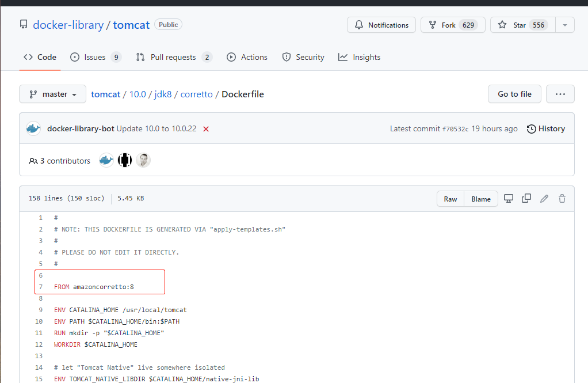Select line number 12 in the code

(39, 344)
